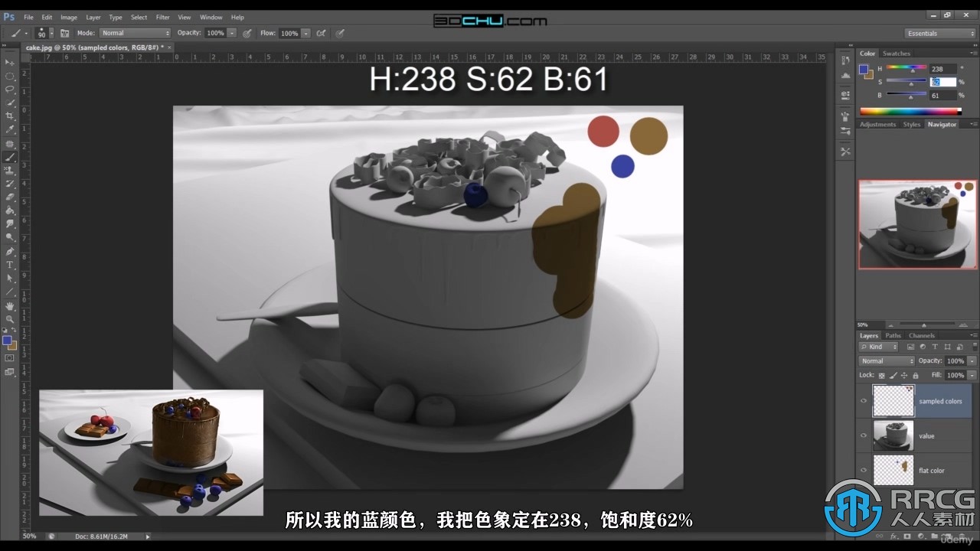Hide the flat color layer
This screenshot has height=551, width=980.
(x=864, y=471)
